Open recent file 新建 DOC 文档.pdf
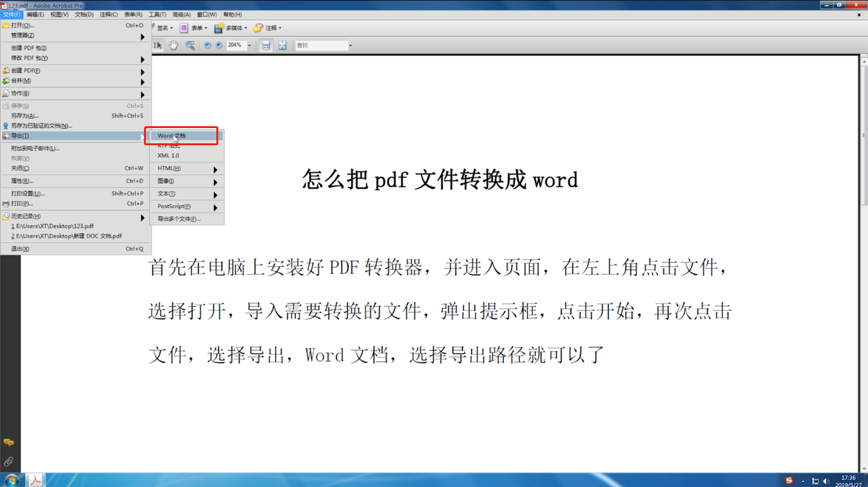This screenshot has height=487, width=868. pyautogui.click(x=76, y=236)
